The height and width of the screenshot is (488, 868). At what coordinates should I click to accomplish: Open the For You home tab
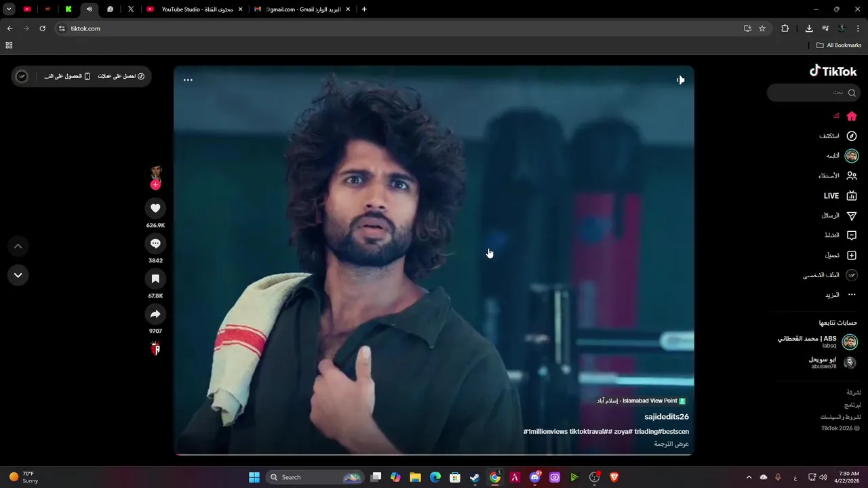click(x=845, y=116)
